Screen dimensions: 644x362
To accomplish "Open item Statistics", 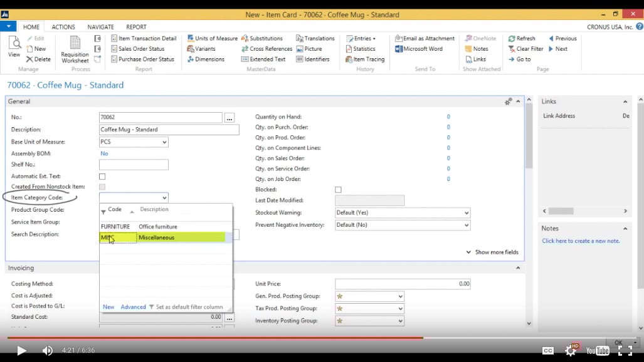I will 361,48.
